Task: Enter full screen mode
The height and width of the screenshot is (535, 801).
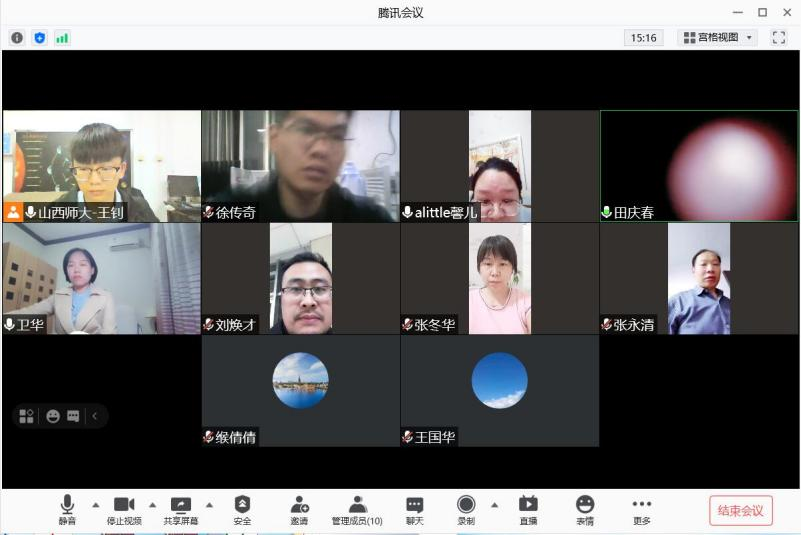Action: pos(779,38)
